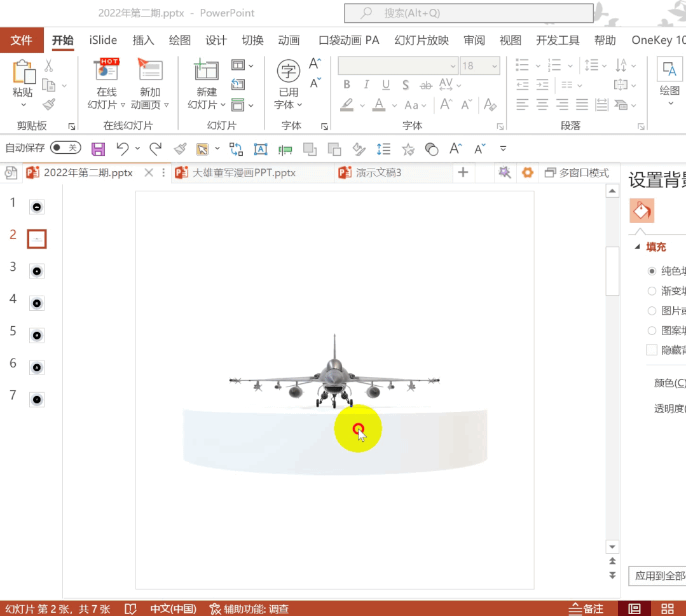Select slide 3 thumbnail
The width and height of the screenshot is (686, 616).
click(x=37, y=271)
